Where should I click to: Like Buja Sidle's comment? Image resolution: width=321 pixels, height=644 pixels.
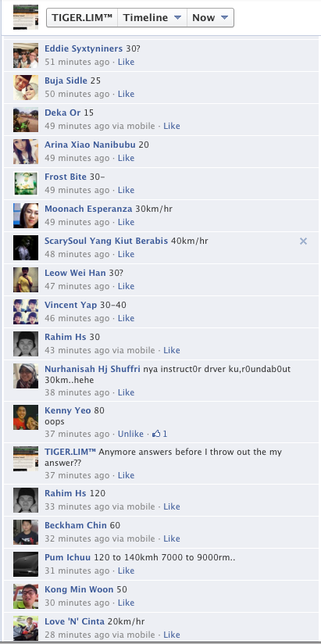point(126,94)
